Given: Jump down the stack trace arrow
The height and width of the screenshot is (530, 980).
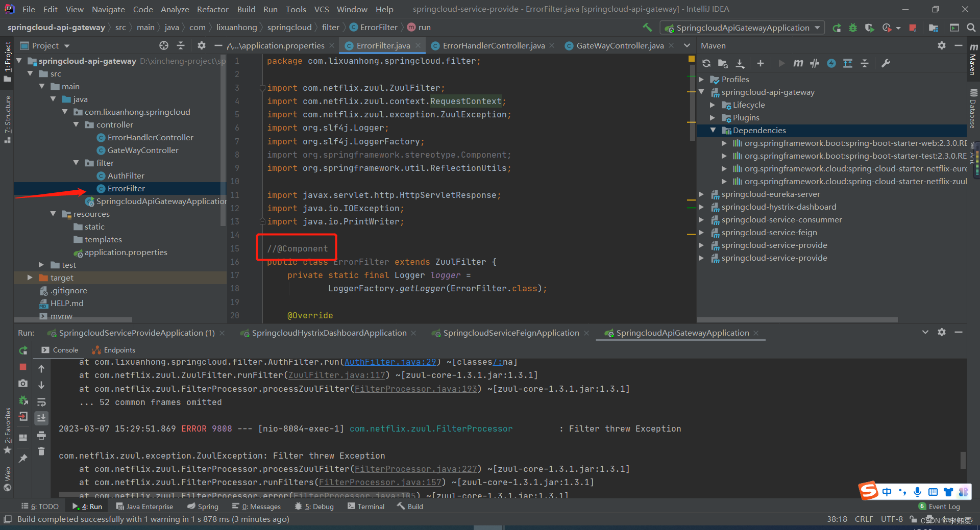Looking at the screenshot, I should pyautogui.click(x=41, y=385).
